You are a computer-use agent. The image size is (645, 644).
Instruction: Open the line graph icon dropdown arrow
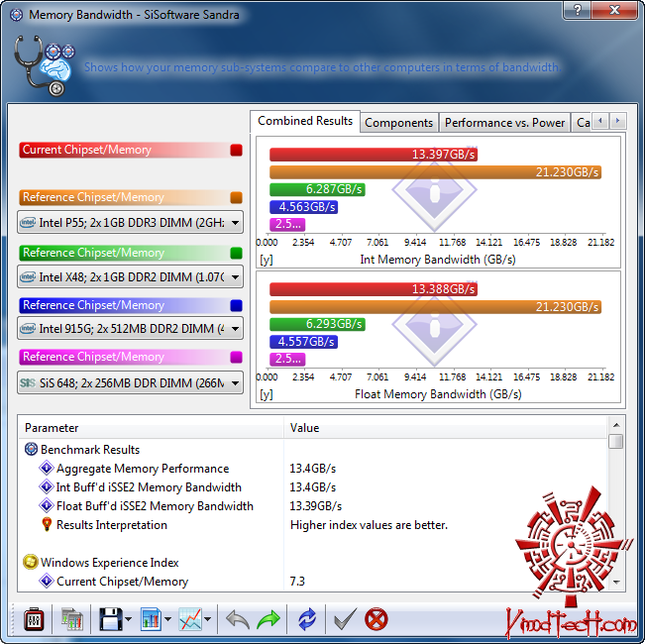(207, 619)
